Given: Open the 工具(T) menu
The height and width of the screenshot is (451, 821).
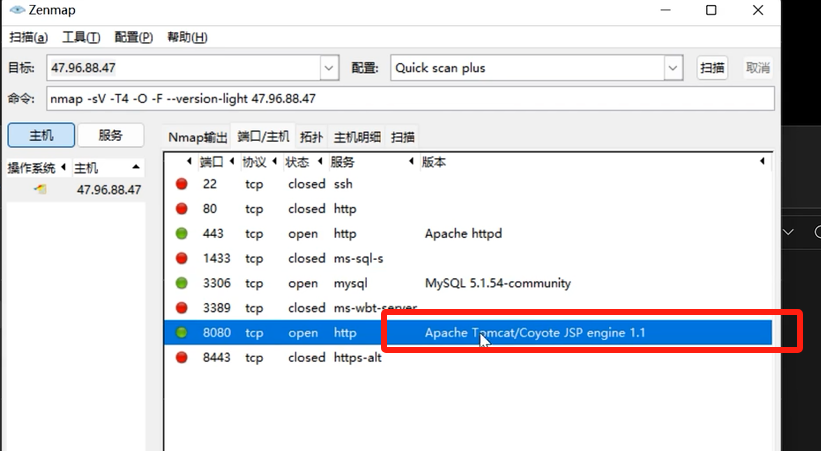Looking at the screenshot, I should 81,37.
